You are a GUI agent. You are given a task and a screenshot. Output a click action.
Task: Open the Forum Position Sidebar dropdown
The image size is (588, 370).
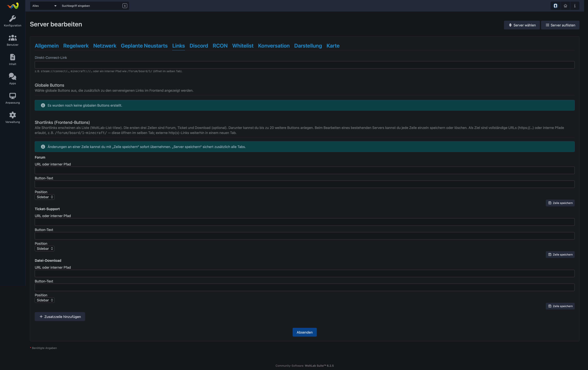tap(44, 197)
